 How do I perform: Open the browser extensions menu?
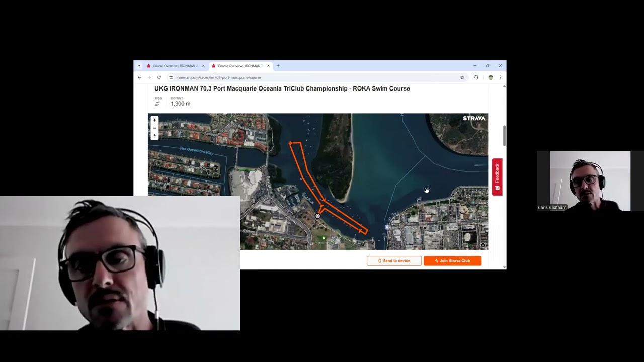pyautogui.click(x=476, y=77)
